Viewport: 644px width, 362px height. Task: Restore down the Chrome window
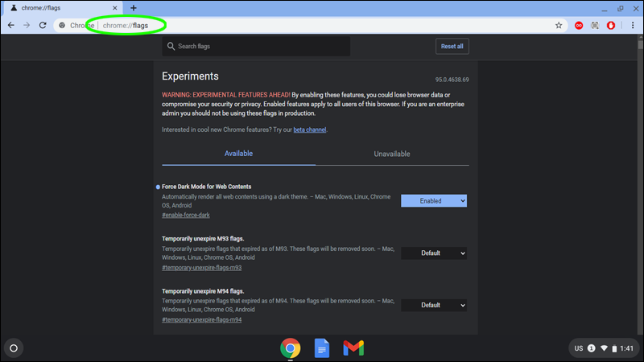click(x=620, y=8)
